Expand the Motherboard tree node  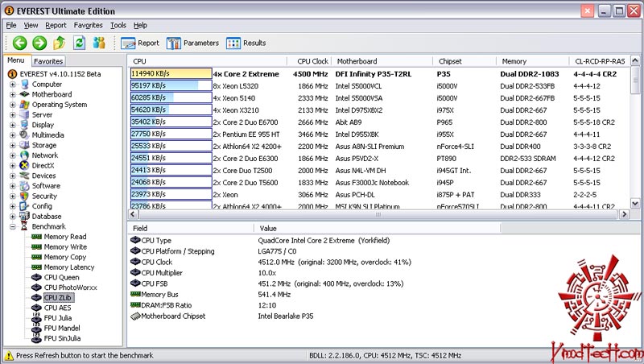[13, 94]
